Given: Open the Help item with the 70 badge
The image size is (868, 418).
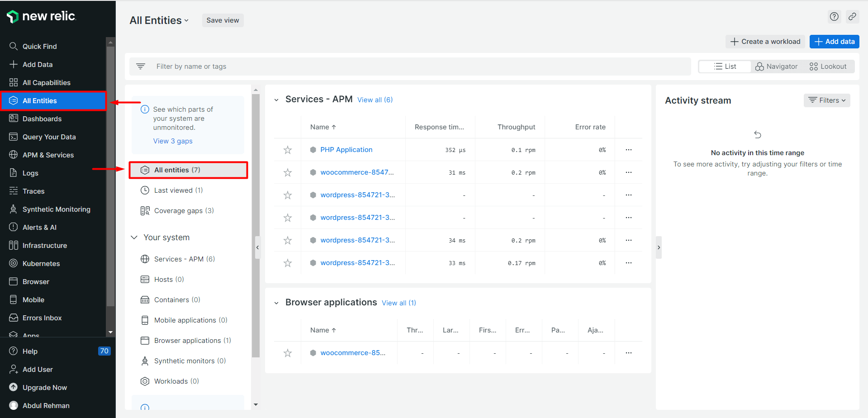Looking at the screenshot, I should (57, 351).
